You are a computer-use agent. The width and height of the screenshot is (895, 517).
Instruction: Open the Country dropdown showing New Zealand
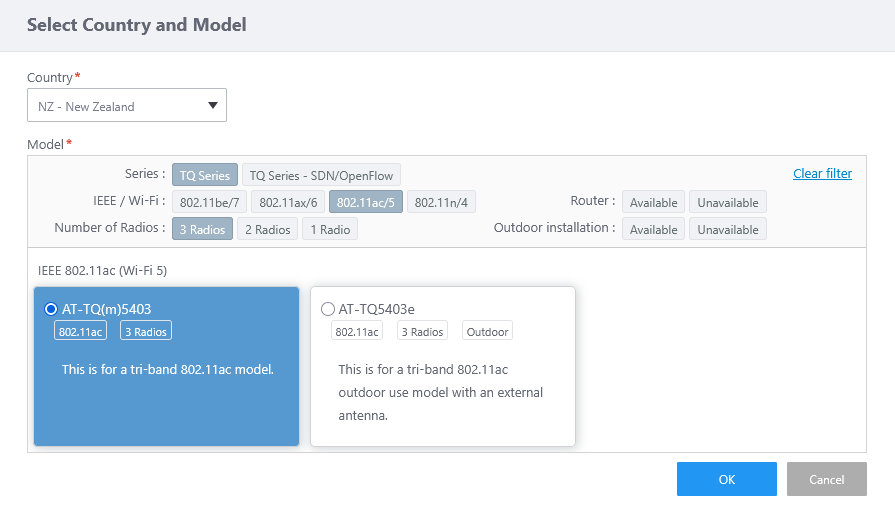point(127,105)
